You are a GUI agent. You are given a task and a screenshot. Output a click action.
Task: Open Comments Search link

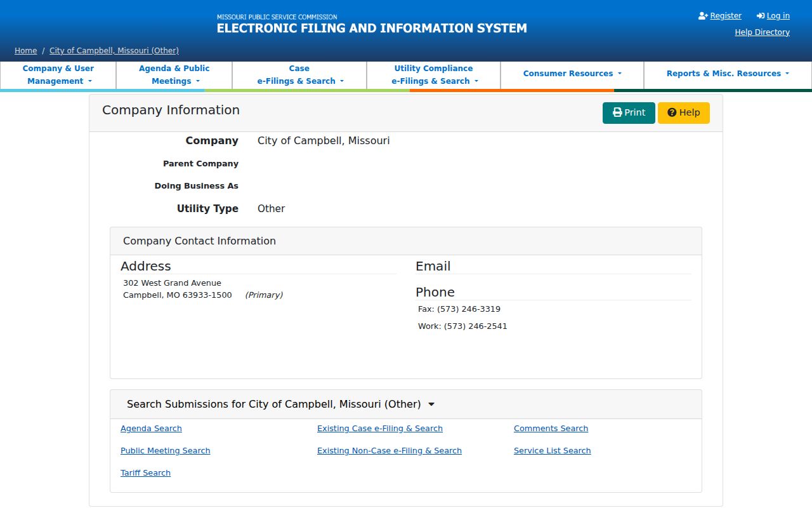coord(551,429)
